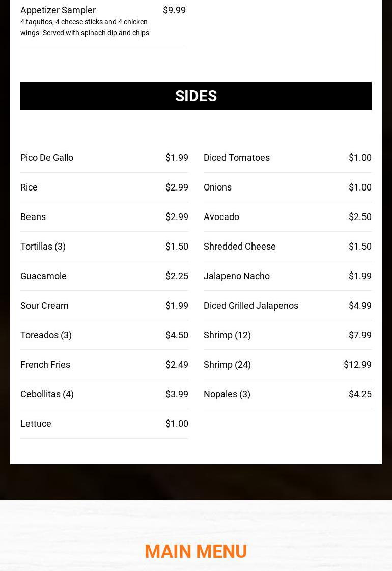
Task: Click the Toreados (3) item
Action: [x=46, y=335]
